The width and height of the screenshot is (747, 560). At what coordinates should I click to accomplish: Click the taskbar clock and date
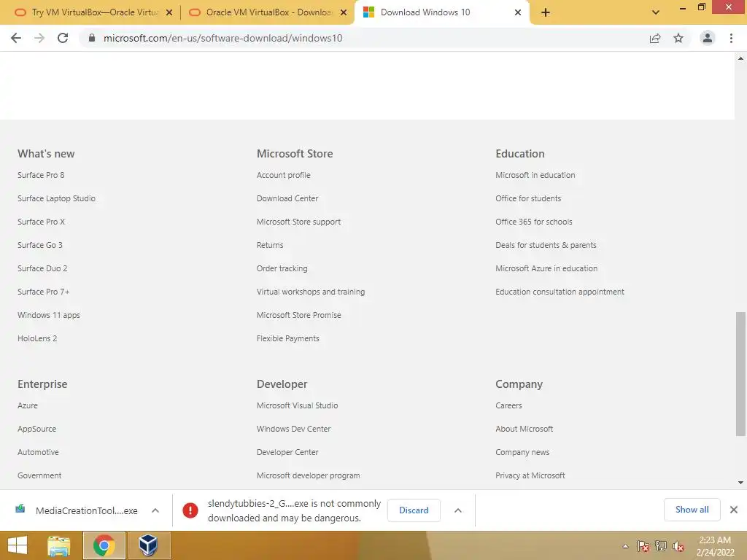715,546
